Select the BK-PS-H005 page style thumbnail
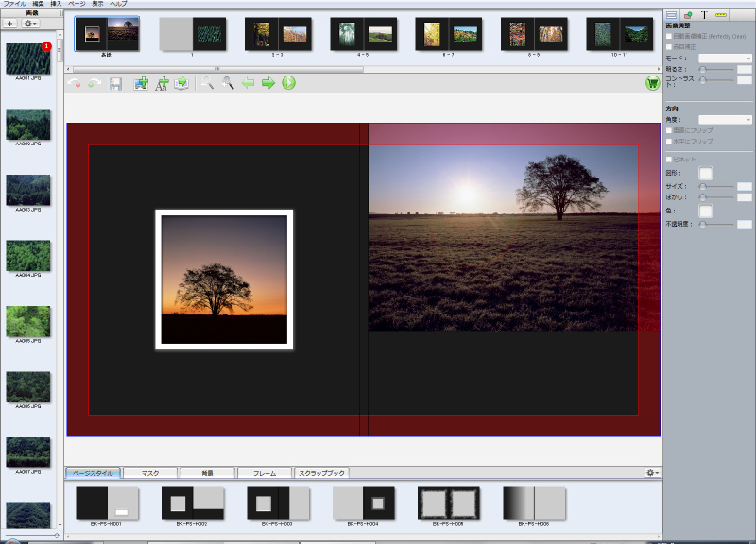 click(448, 501)
